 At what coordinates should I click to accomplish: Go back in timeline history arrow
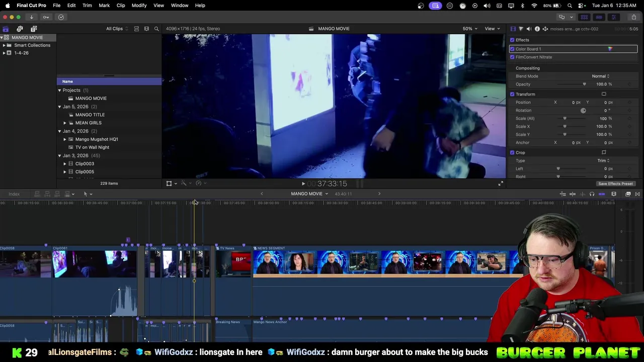point(262,194)
